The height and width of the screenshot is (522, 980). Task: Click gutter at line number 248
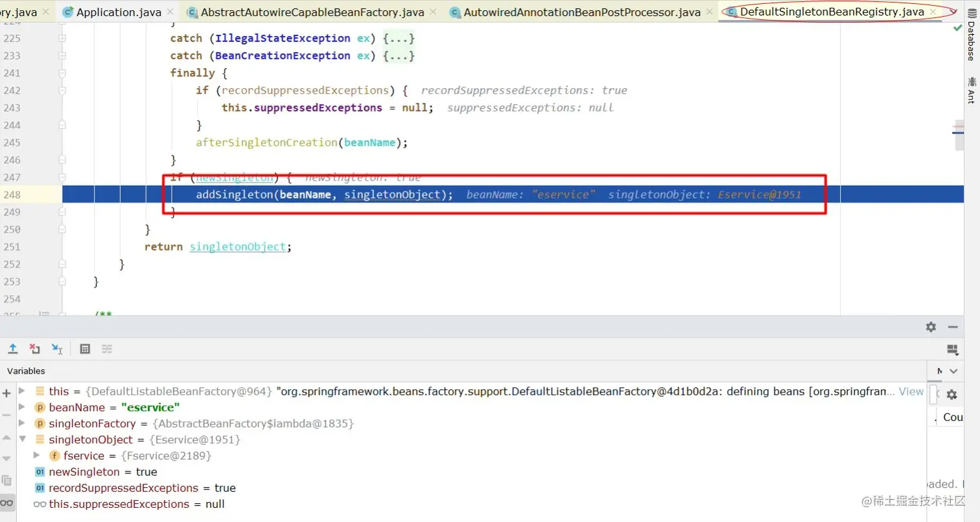(x=12, y=194)
